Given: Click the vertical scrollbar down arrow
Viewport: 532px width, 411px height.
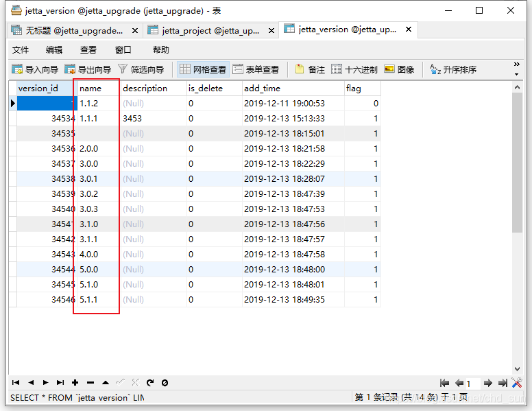Looking at the screenshot, I should (517, 369).
